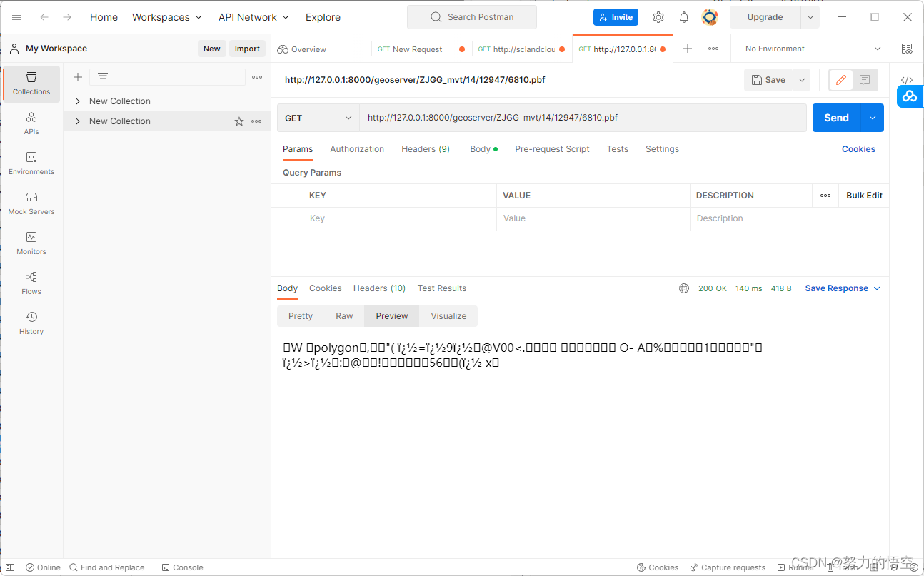Click New in My Workspace header
The height and width of the screenshot is (576, 924).
pyautogui.click(x=211, y=49)
